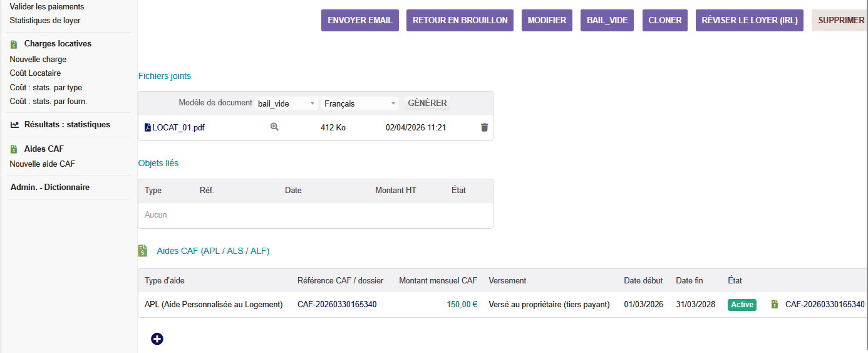The width and height of the screenshot is (868, 353).
Task: Preview LOCAT_01.pdf with the magnifier icon
Action: pos(274,127)
